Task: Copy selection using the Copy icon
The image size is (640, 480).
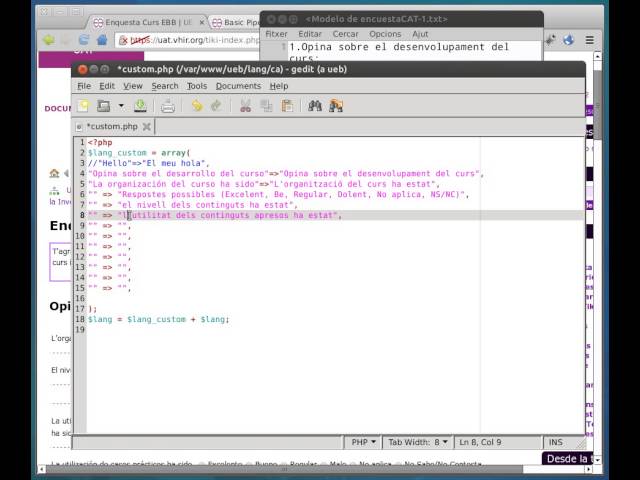Action: tap(266, 106)
